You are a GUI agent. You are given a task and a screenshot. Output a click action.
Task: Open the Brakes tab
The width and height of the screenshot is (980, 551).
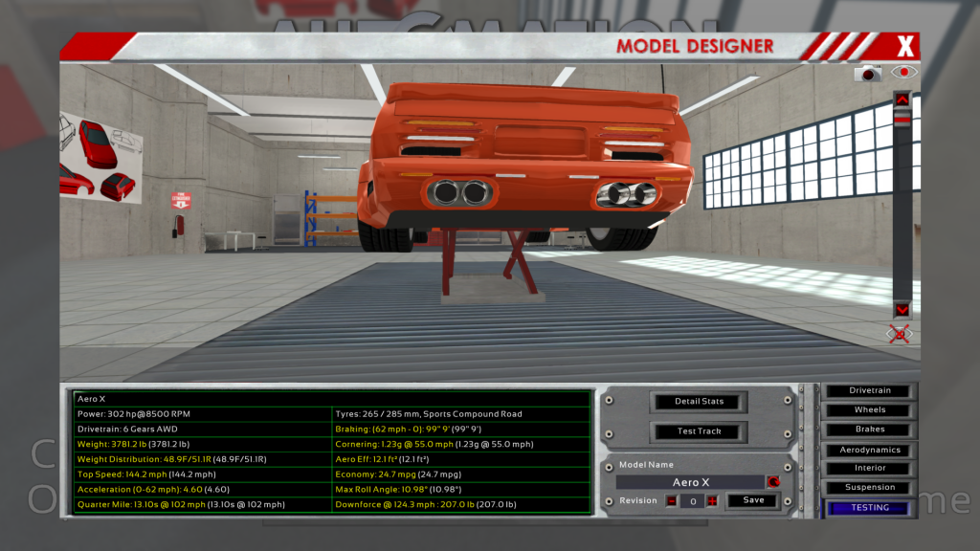pos(869,430)
